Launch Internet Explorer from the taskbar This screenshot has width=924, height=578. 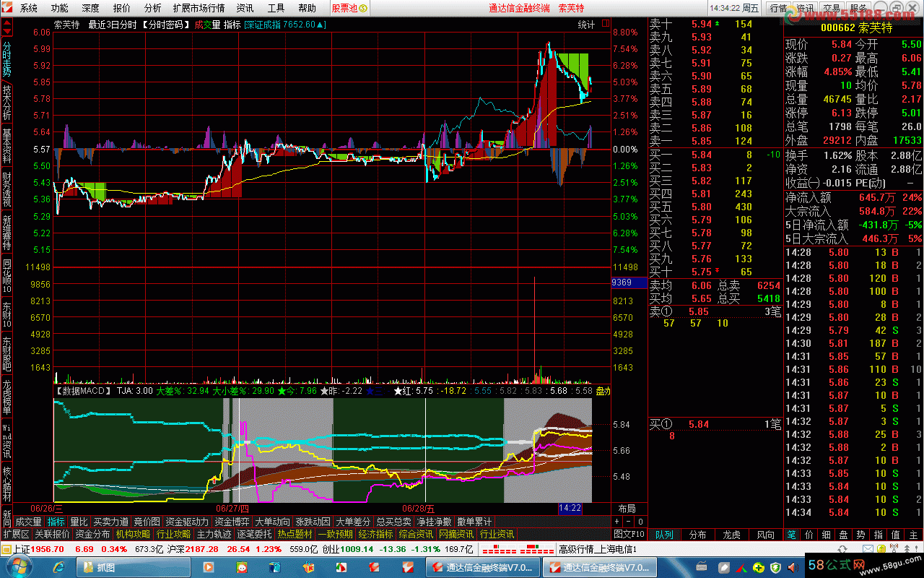[x=58, y=567]
